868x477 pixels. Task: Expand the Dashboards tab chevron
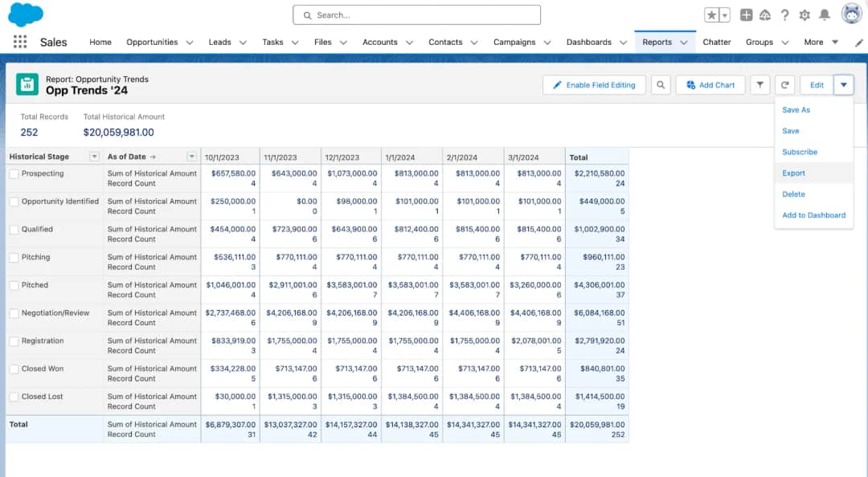[623, 43]
